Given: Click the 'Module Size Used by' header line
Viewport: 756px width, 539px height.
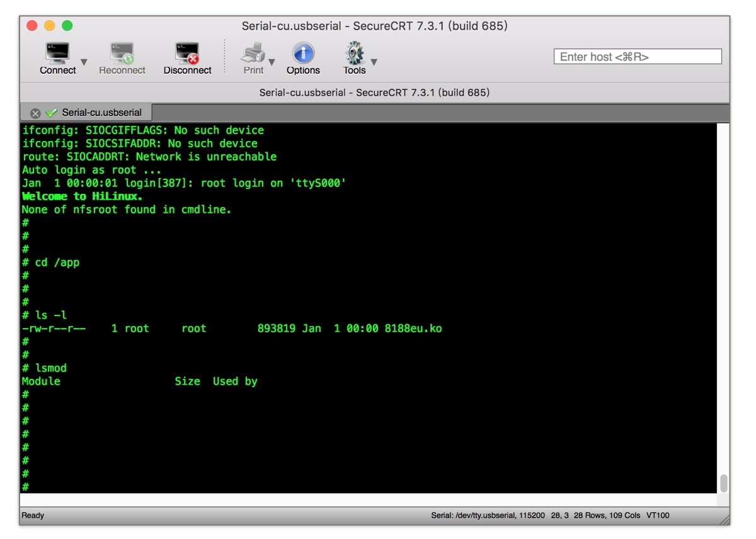Looking at the screenshot, I should coord(139,382).
